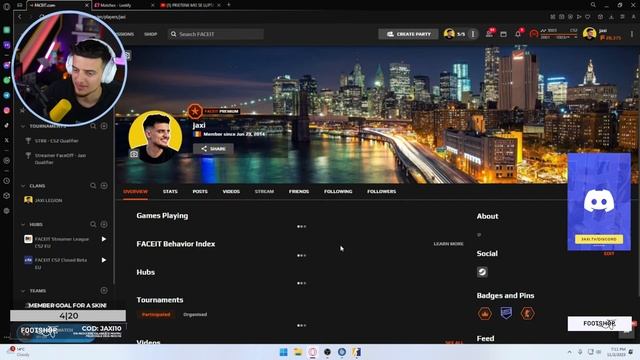Viewport: 640px width, 360px height.
Task: Search clans with the magnifier icon
Action: coord(93,186)
